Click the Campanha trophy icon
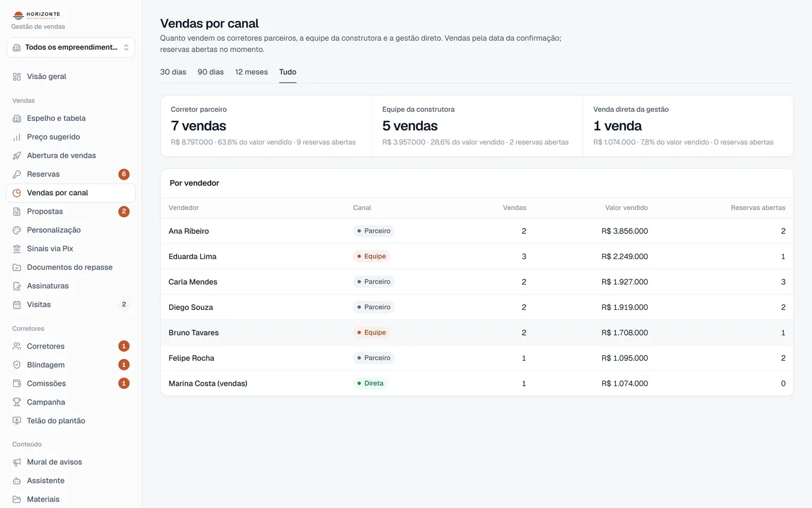812x508 pixels. 17,402
